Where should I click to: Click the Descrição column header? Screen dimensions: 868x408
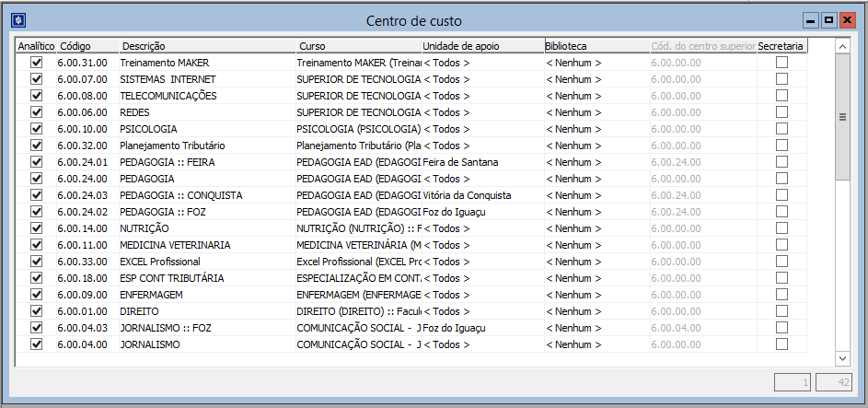click(x=207, y=45)
